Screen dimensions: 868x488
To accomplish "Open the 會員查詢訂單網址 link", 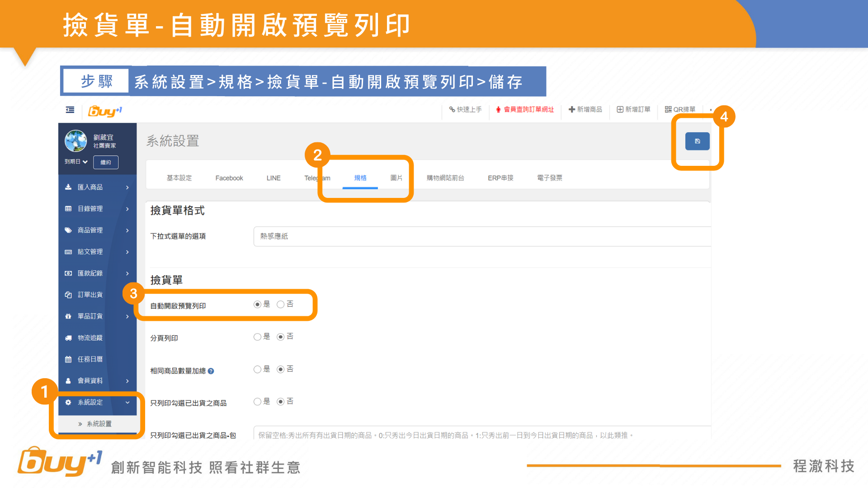I will (x=525, y=109).
